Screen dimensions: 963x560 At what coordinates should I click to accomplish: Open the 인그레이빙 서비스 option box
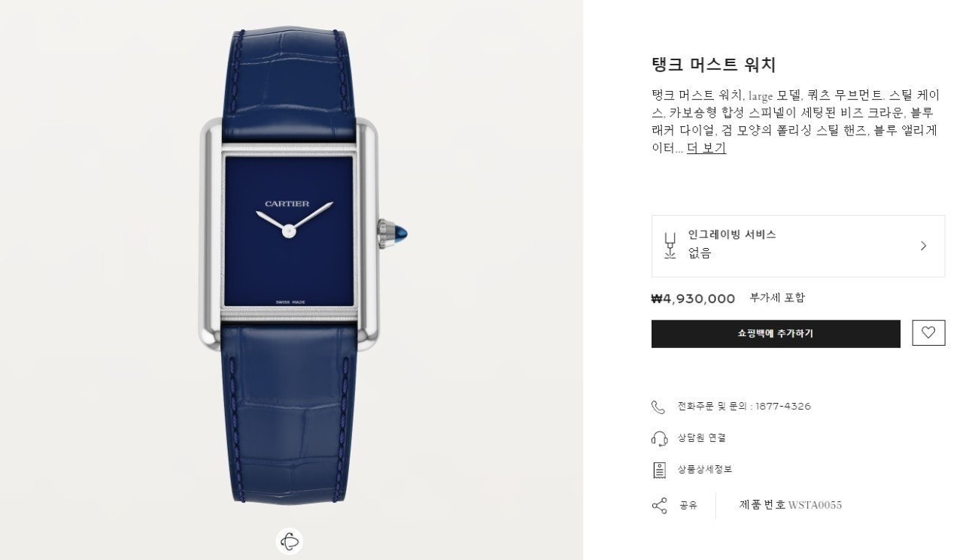[798, 246]
